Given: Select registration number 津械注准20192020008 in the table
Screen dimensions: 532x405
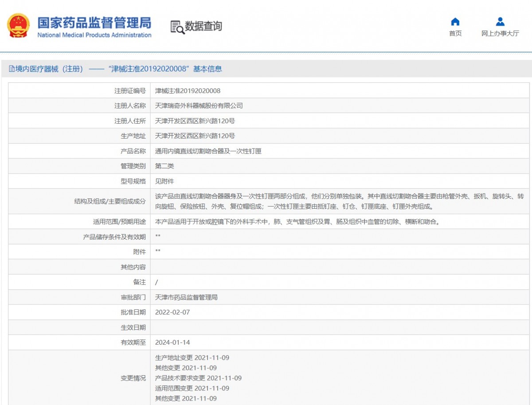Looking at the screenshot, I should [x=188, y=91].
